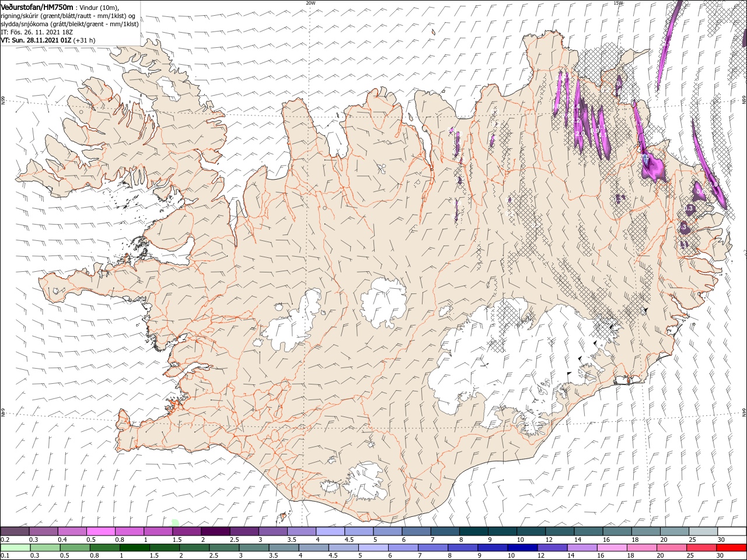The width and height of the screenshot is (747, 560).
Task: Pick the light lavender top-row swatch labeled 4
Action: [330, 531]
